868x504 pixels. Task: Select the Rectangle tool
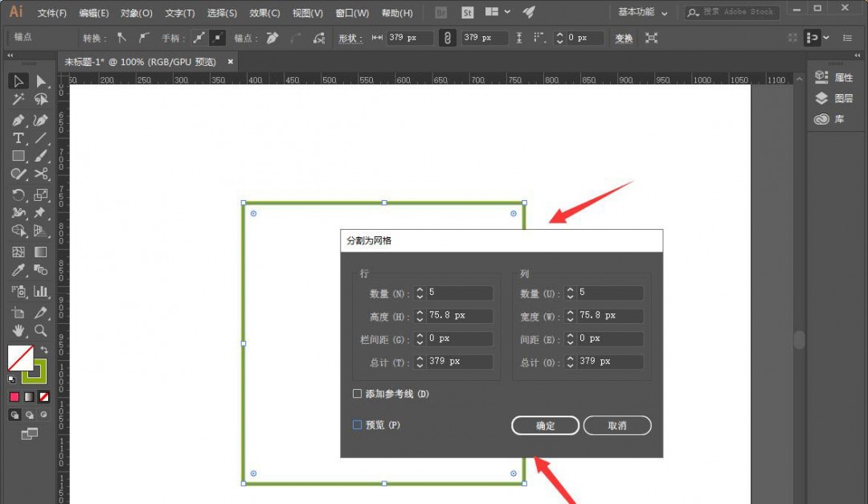click(18, 156)
